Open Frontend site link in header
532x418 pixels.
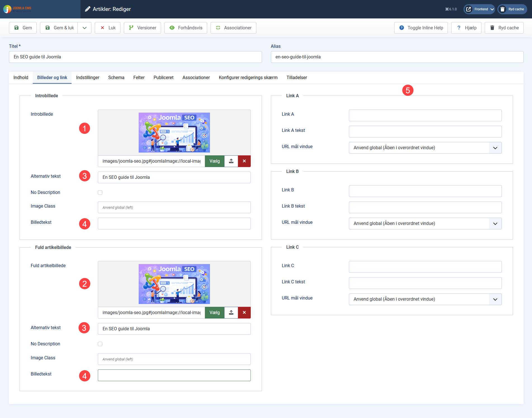pos(479,9)
